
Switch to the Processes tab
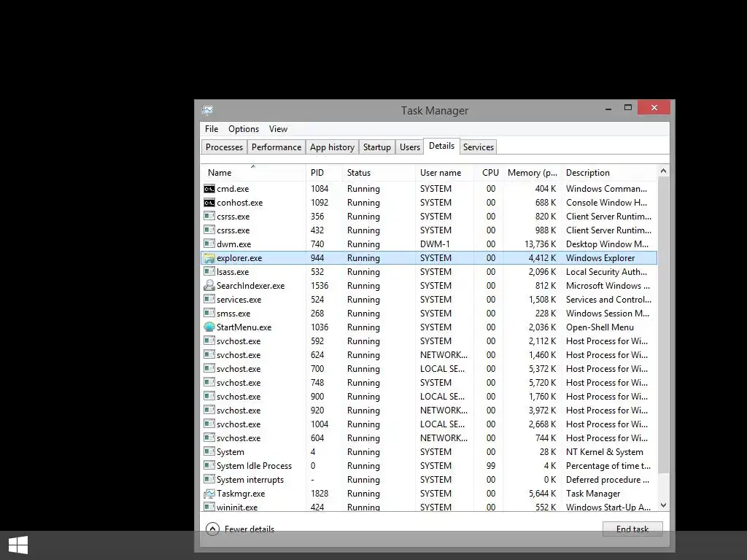[225, 147]
